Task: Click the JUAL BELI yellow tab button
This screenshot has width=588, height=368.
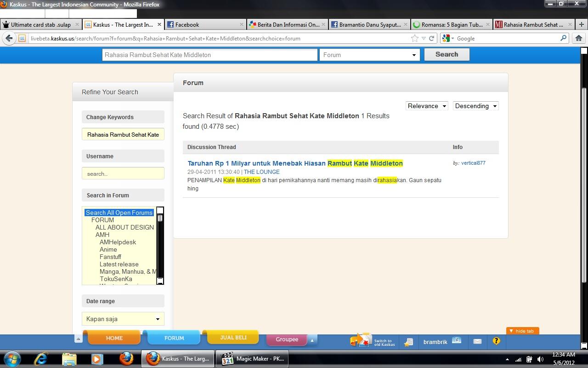Action: 233,337
